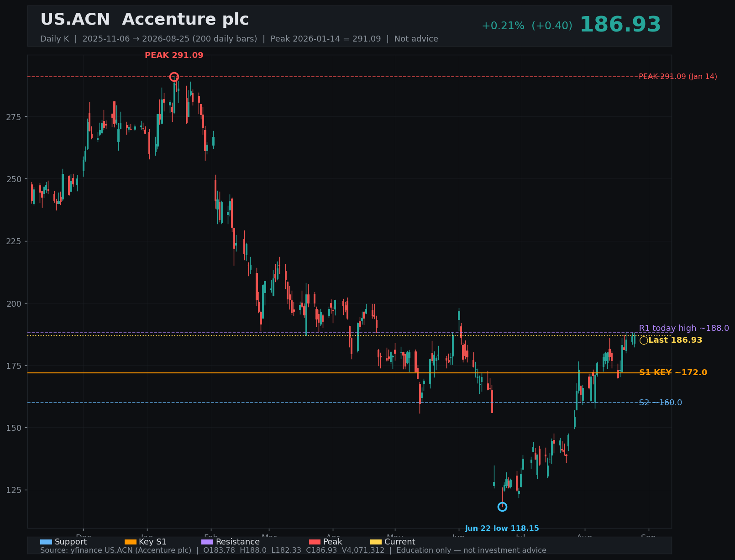Click the blue Jun 22 low marker circle

pyautogui.click(x=502, y=507)
